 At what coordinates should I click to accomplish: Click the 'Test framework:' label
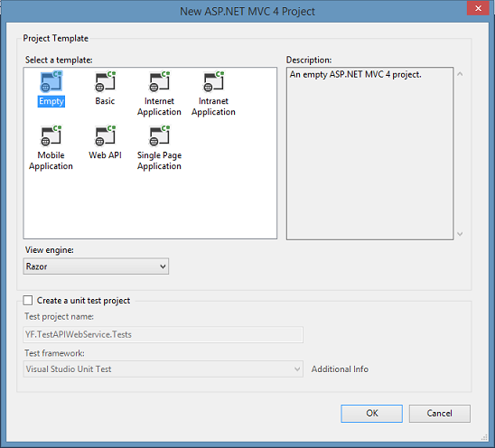coord(54,353)
